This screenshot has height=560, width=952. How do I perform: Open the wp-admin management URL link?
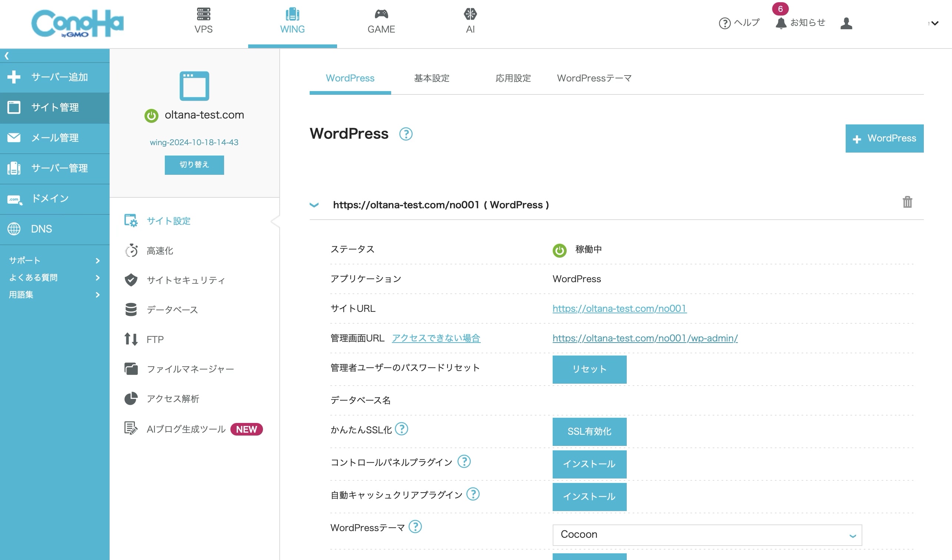[x=645, y=339]
